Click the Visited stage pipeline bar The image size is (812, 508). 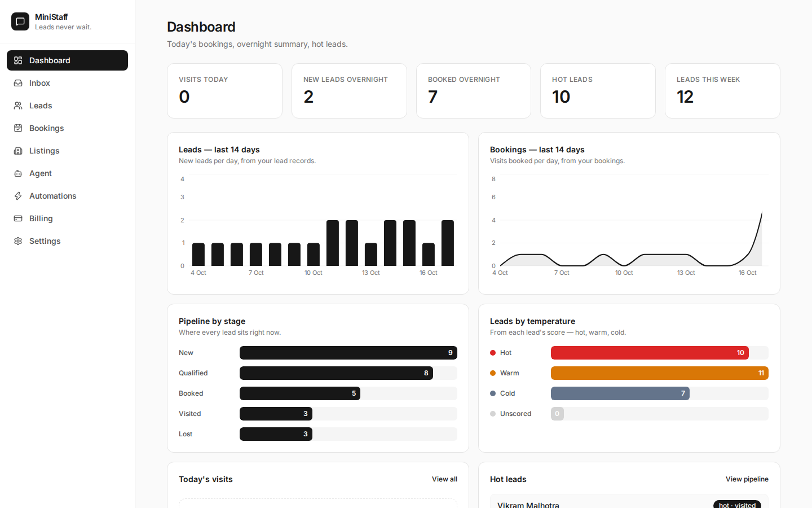(x=276, y=414)
